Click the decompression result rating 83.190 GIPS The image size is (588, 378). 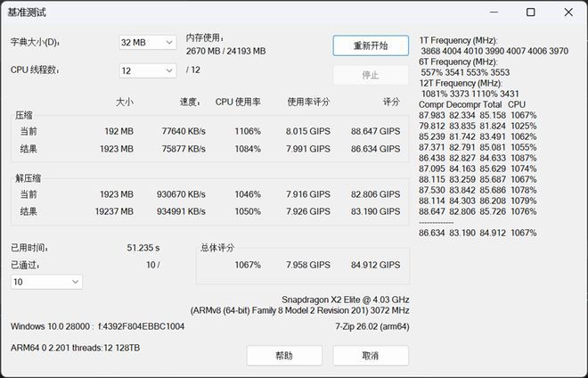point(375,211)
